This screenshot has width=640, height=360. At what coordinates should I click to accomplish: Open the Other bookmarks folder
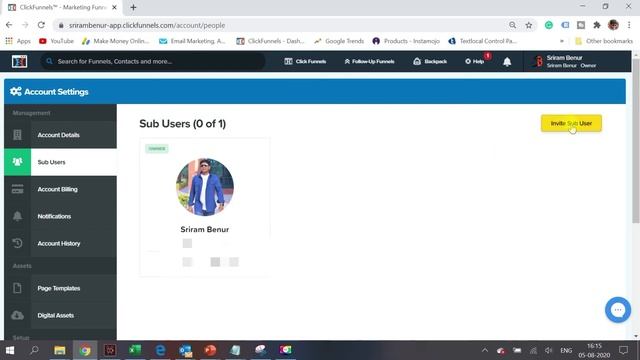[604, 41]
